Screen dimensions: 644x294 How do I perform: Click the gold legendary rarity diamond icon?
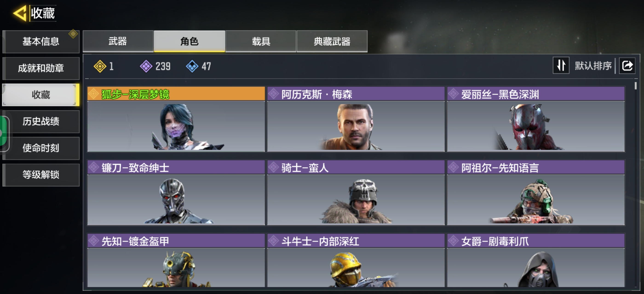click(x=100, y=66)
